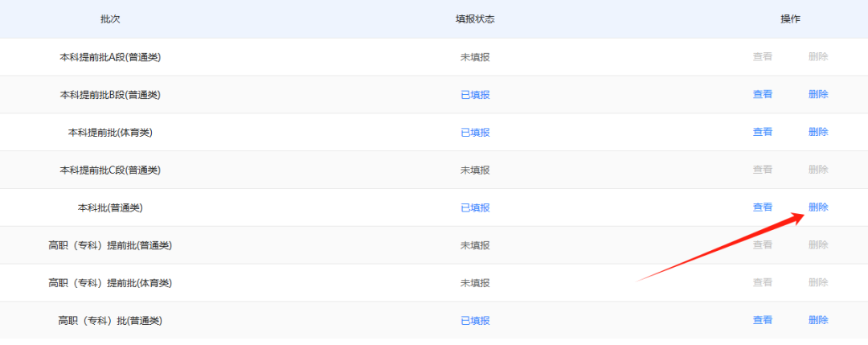Click 未填报 status of 本科提前批A段(普通类)
This screenshot has width=868, height=345.
point(475,57)
